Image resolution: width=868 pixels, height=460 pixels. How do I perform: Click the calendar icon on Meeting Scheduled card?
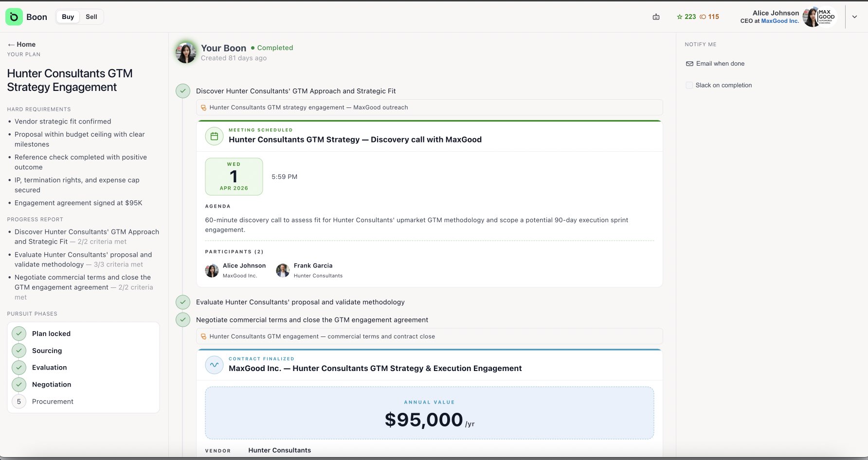point(214,136)
